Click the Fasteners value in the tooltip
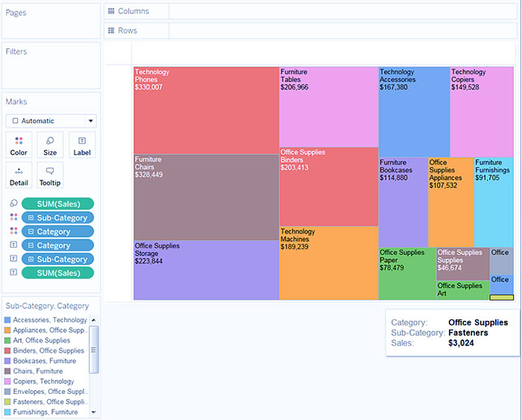The height and width of the screenshot is (420, 522). coord(468,333)
